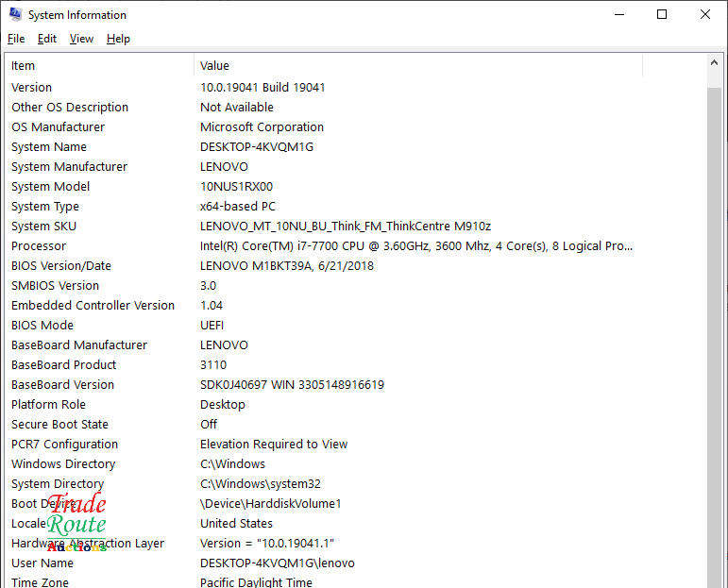Select the PCR7 Configuration row
Viewport: 728px width, 588px height.
tap(64, 445)
